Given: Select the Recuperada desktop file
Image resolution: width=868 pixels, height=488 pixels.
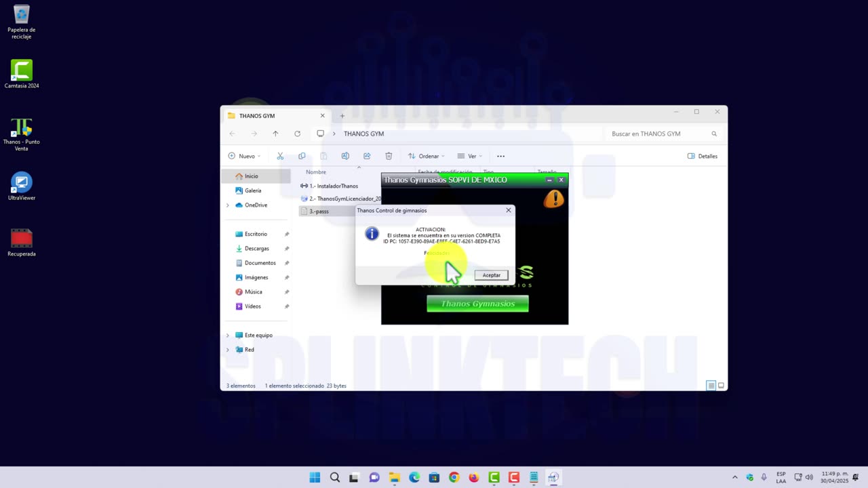Looking at the screenshot, I should [22, 243].
